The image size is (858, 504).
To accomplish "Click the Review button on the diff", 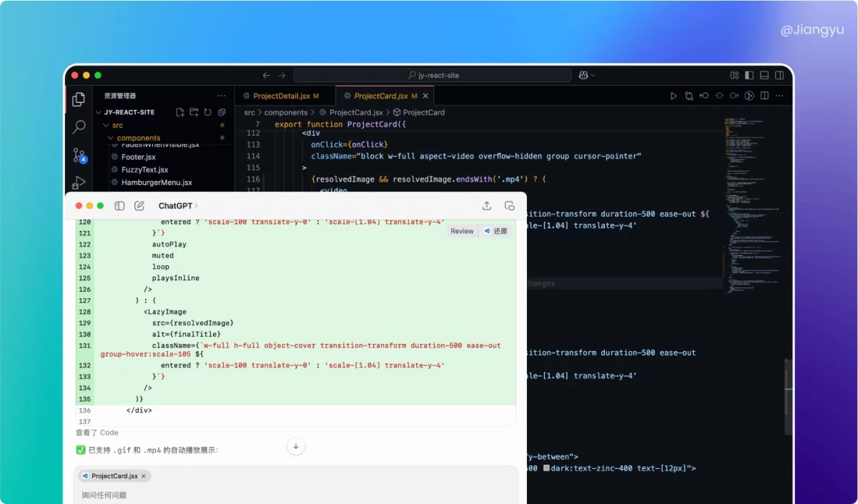I will [462, 231].
